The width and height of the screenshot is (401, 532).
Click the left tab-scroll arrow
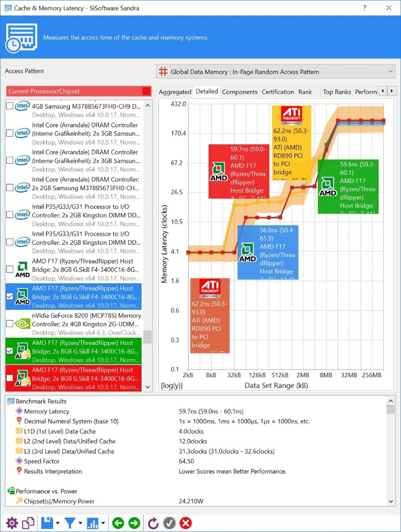click(383, 91)
